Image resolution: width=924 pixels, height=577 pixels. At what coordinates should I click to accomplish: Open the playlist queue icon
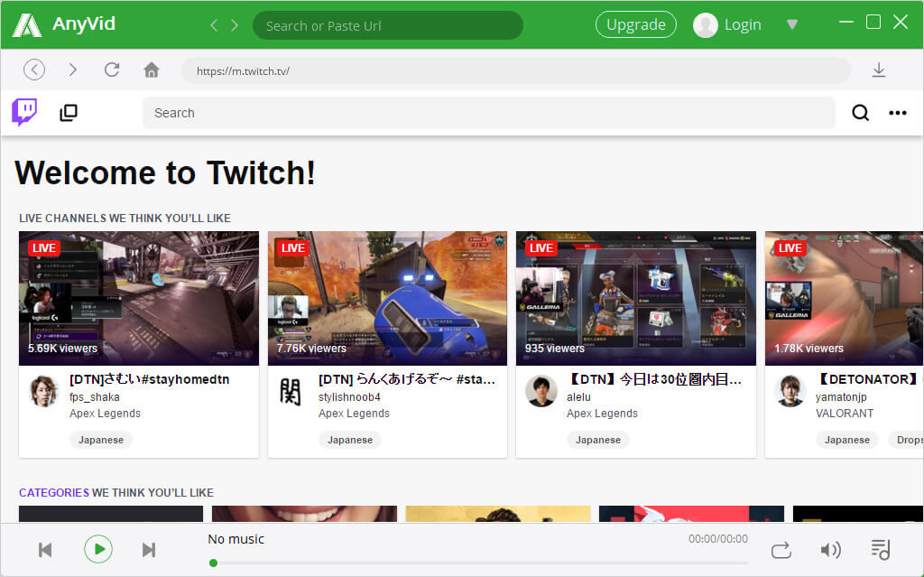881,549
